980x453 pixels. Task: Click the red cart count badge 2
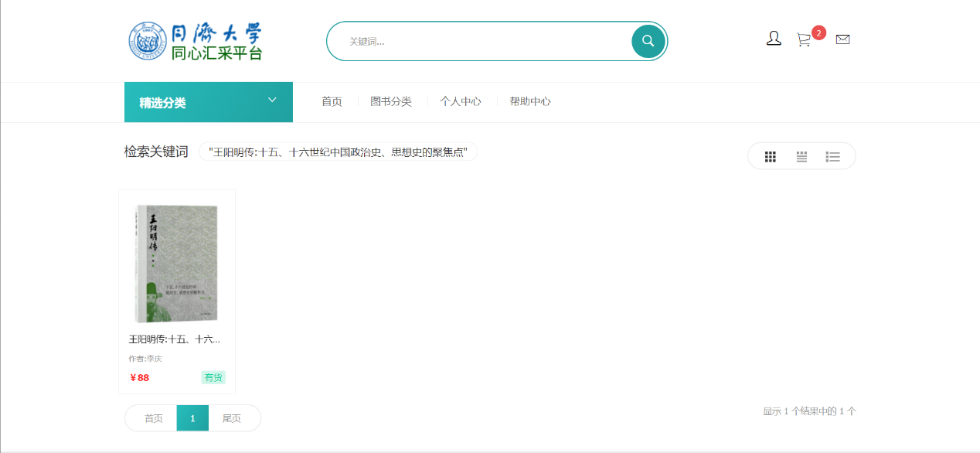[x=818, y=32]
